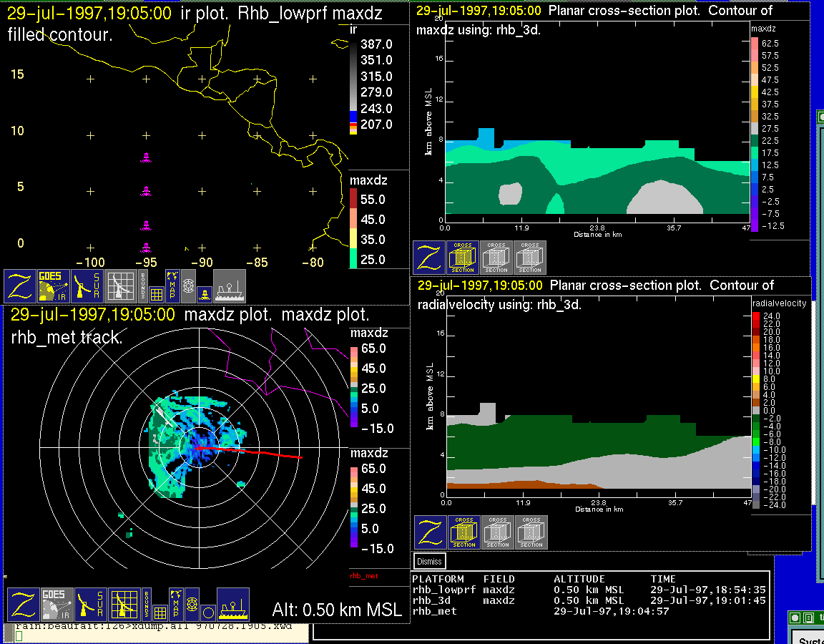The height and width of the screenshot is (644, 824).
Task: Click the Z icon in the radialvelocity cross-section window
Action: coord(430,532)
